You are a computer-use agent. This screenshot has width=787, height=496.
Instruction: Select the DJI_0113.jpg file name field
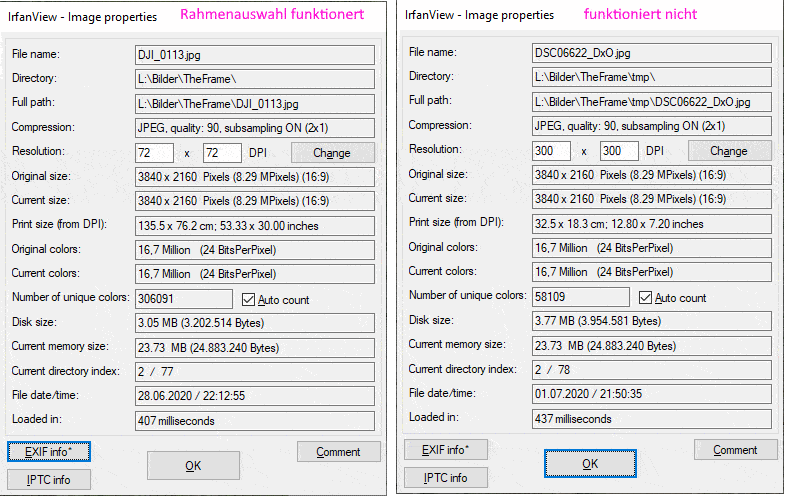click(x=254, y=54)
